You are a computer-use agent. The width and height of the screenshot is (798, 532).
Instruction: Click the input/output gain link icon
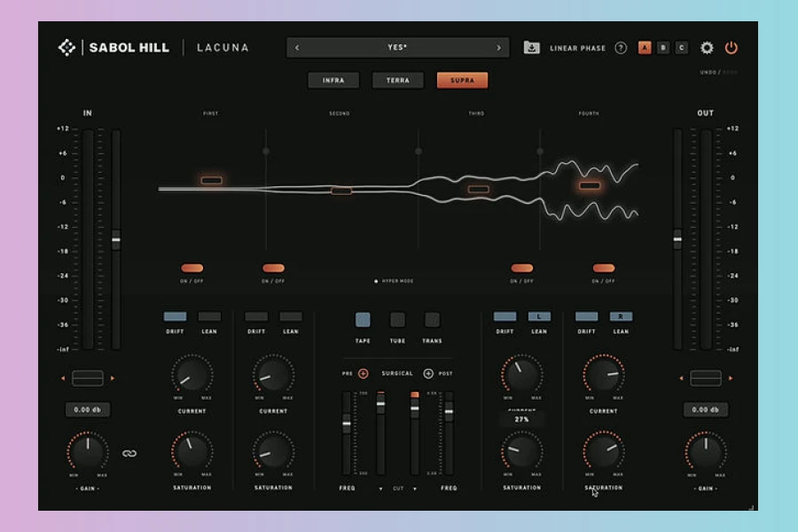click(129, 453)
